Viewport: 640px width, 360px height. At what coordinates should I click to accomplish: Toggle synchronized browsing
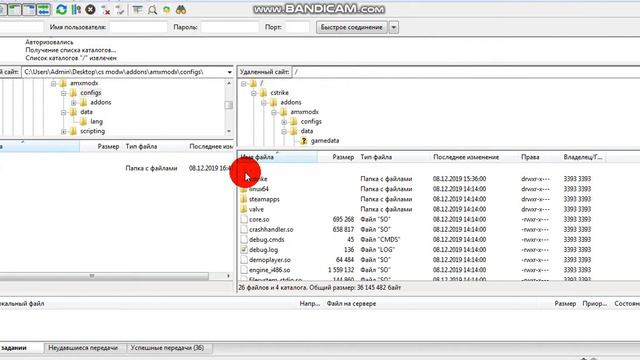point(167,9)
